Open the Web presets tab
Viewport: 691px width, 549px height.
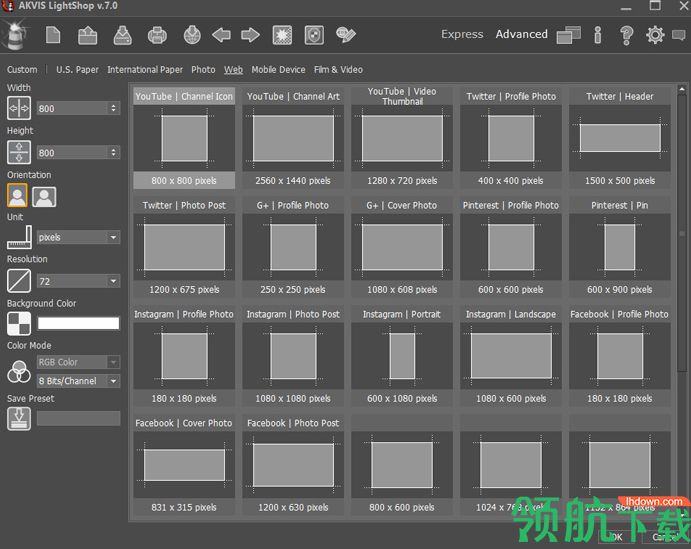(233, 70)
